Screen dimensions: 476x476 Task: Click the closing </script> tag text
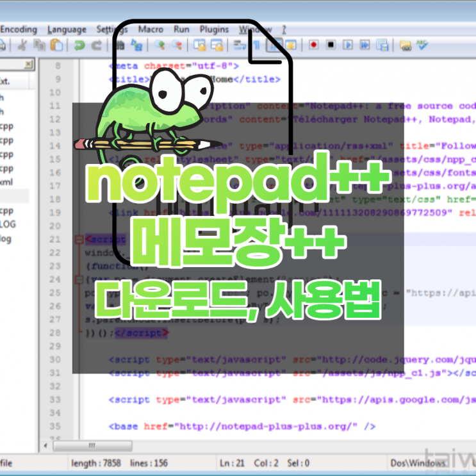point(142,333)
